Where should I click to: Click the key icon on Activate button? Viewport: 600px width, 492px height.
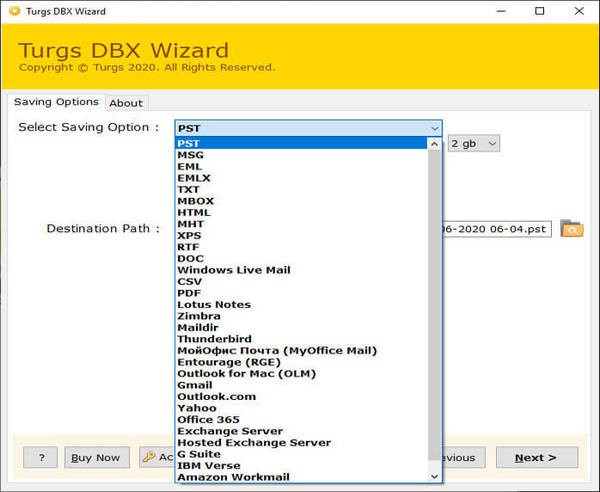(149, 458)
